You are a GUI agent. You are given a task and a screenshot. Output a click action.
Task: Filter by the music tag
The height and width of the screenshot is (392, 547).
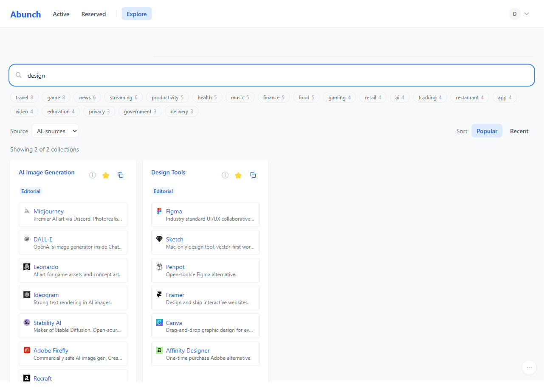240,98
